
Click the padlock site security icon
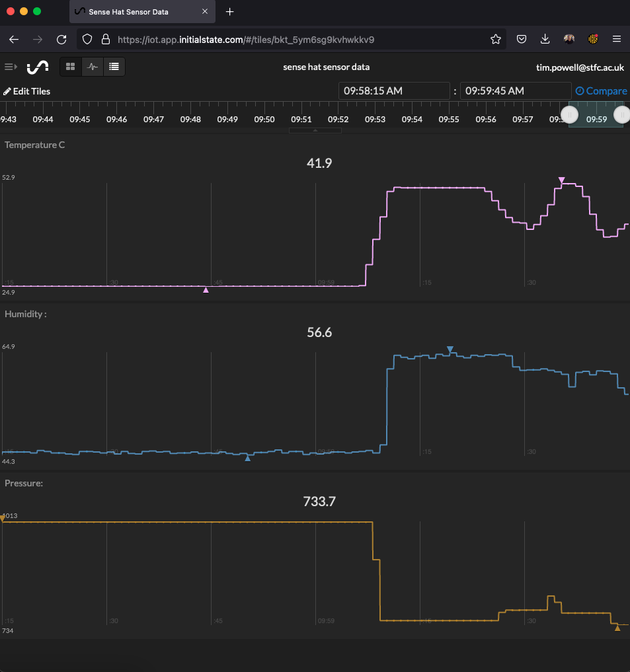106,40
